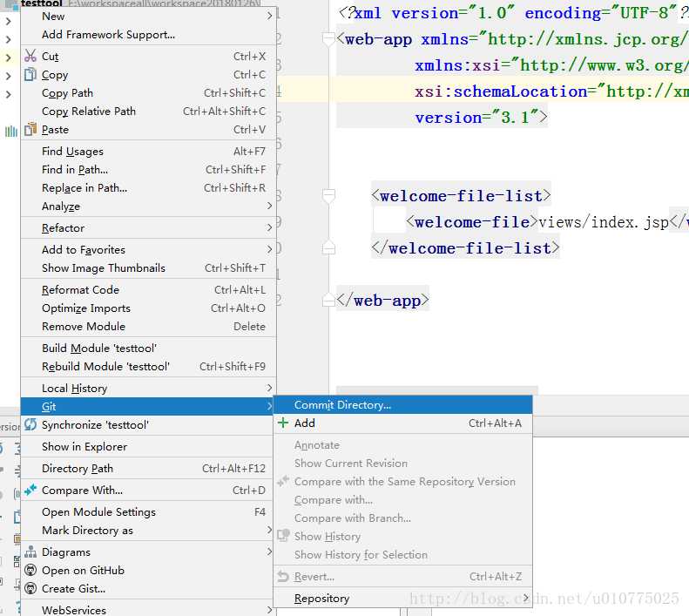Select the Git menu entry
The height and width of the screenshot is (616, 689).
(148, 406)
